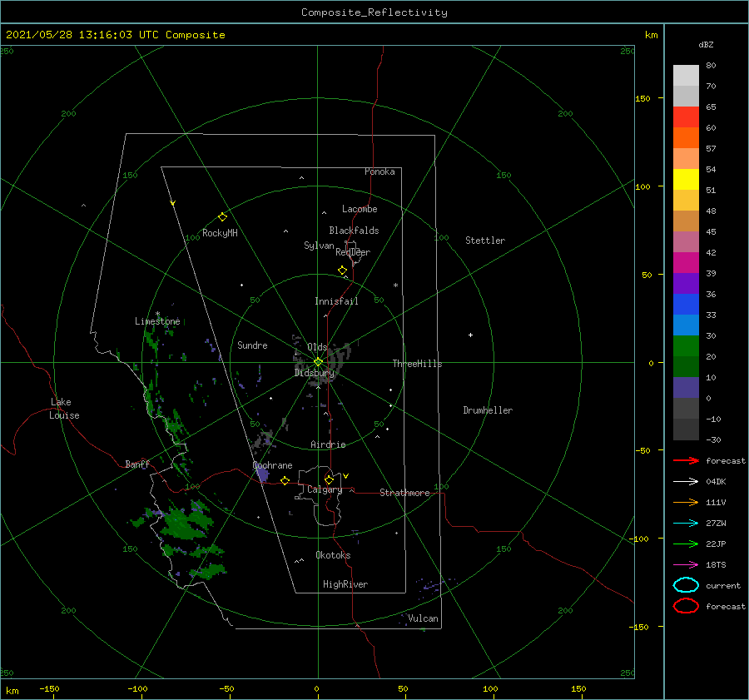Click the dark green 10–20 dBZ swatch
The image size is (749, 700).
click(686, 366)
